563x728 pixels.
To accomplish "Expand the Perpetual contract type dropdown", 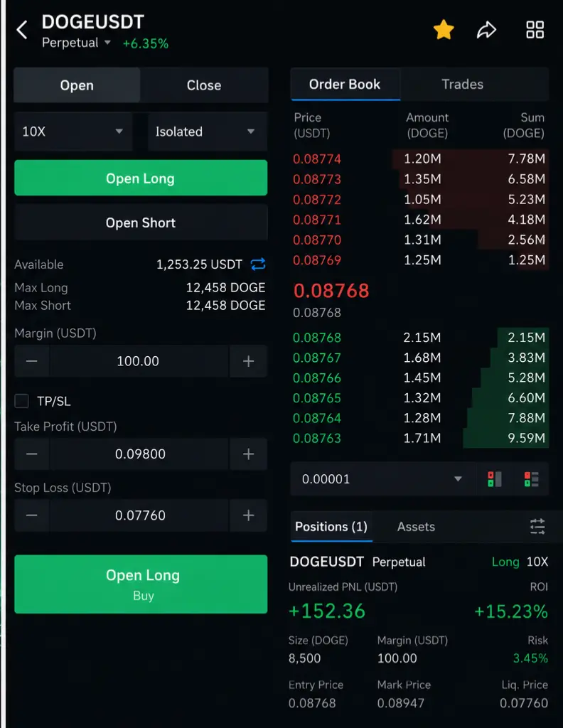I will [x=76, y=43].
